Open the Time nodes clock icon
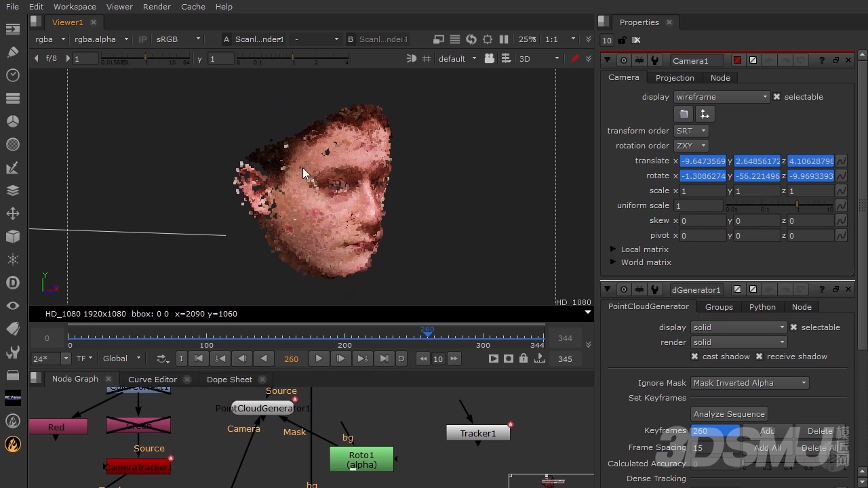This screenshot has height=488, width=868. coord(13,75)
